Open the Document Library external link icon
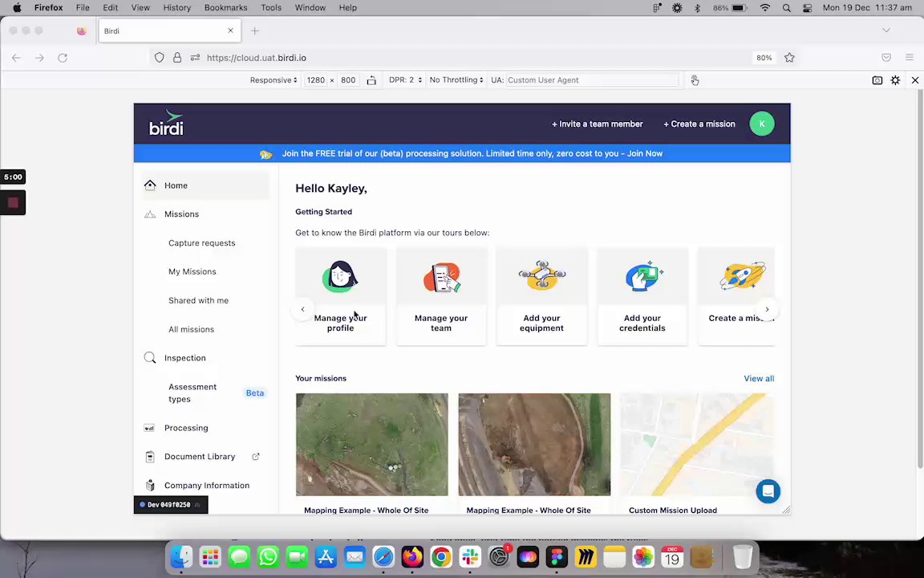 (x=256, y=457)
